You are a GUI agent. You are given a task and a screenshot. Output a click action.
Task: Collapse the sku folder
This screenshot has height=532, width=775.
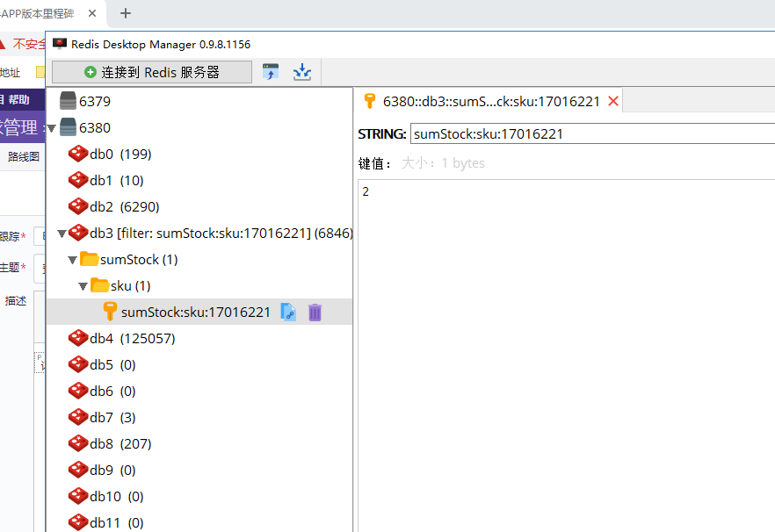point(83,286)
